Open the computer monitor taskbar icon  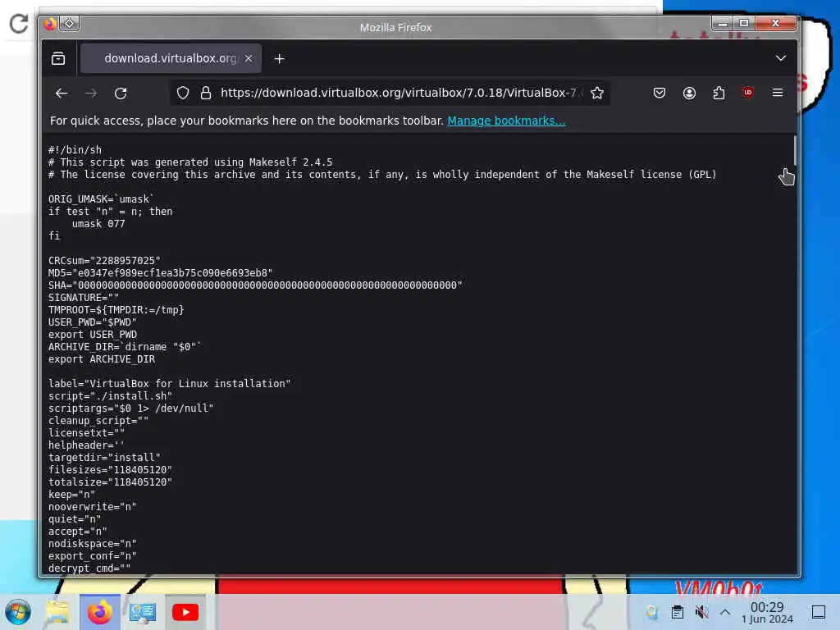143,612
